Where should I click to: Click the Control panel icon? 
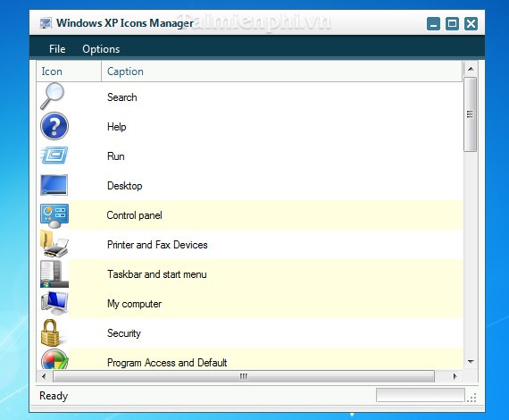tap(54, 215)
